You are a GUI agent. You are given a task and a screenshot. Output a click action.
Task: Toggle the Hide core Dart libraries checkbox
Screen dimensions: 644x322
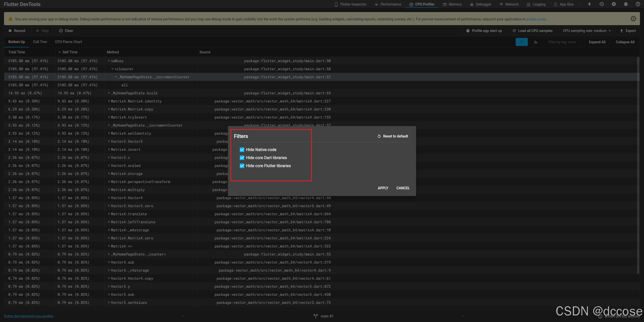point(242,158)
